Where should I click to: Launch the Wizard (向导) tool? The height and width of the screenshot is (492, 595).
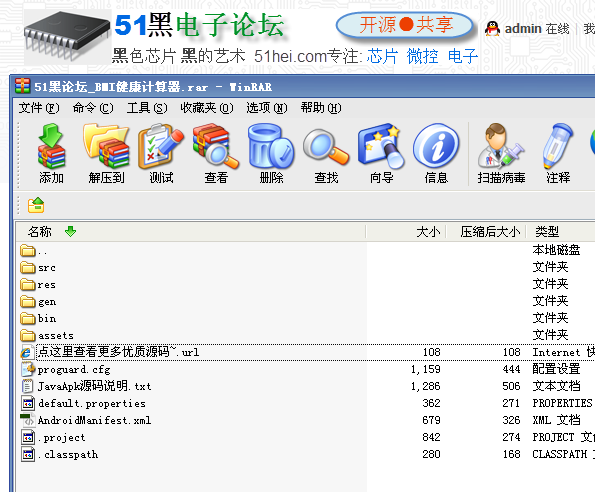point(381,146)
